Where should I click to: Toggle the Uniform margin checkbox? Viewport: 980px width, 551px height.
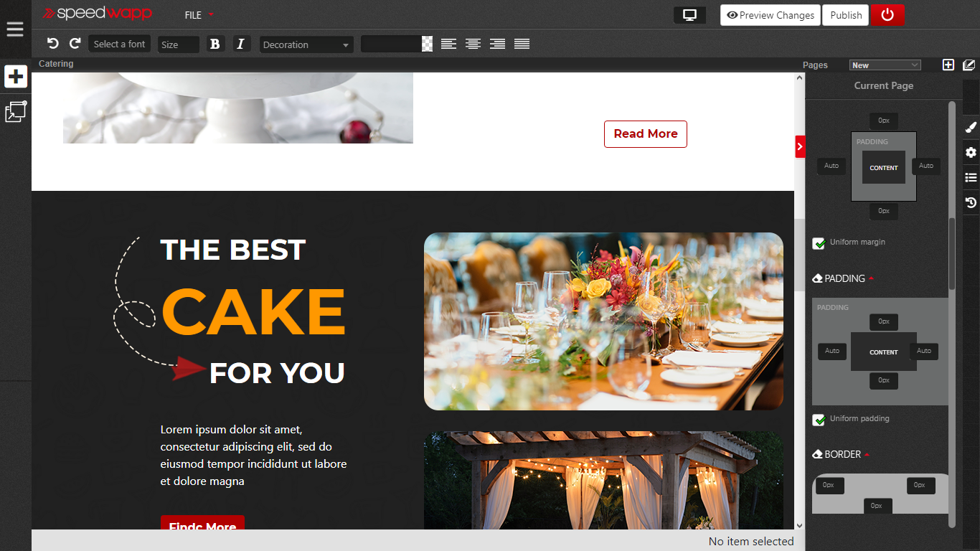click(819, 243)
